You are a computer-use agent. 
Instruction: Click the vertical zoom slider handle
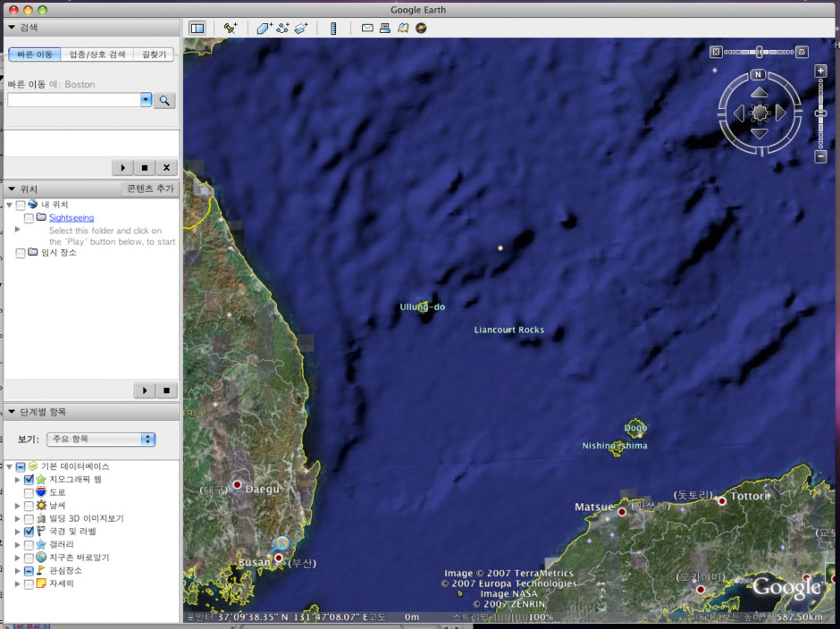(x=820, y=113)
